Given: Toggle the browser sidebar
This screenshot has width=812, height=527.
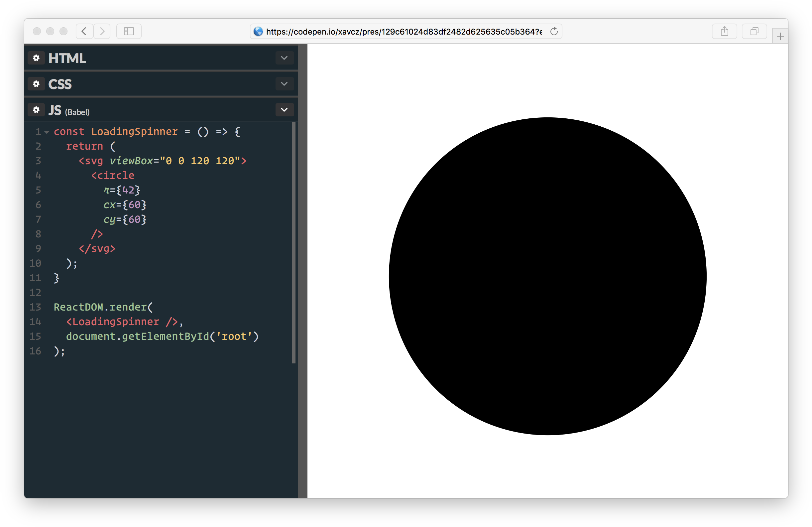Looking at the screenshot, I should pos(129,31).
